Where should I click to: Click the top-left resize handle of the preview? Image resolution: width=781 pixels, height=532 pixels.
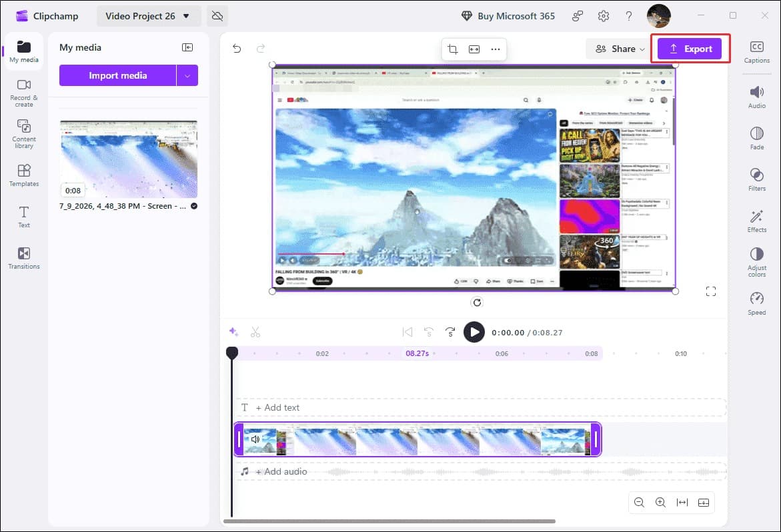(x=272, y=65)
